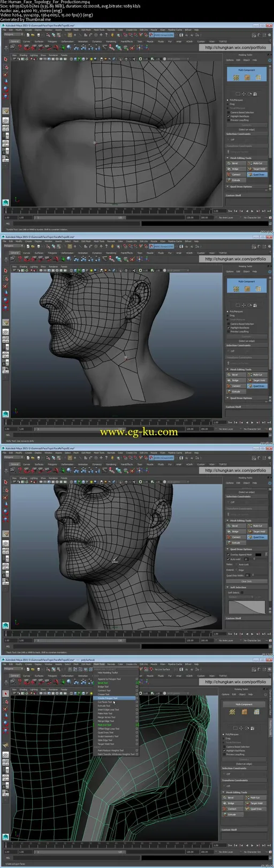
Task: Select Pick/Marquee radio option in the top frame
Action: [x=227, y=100]
